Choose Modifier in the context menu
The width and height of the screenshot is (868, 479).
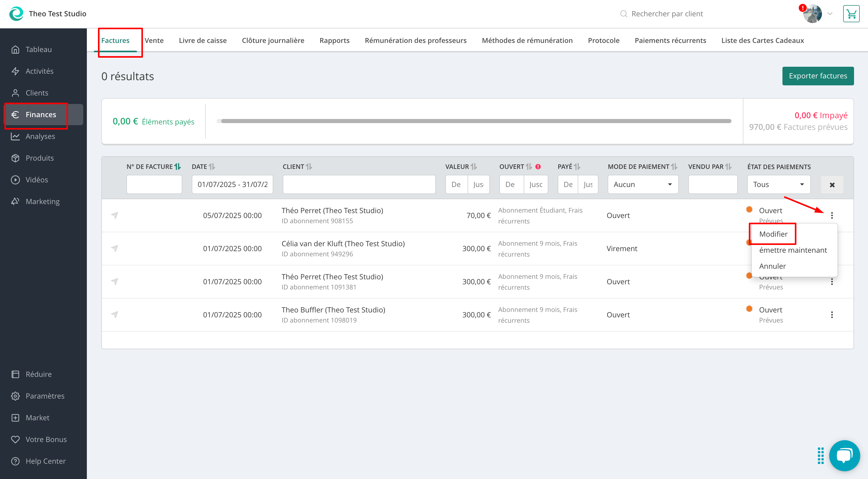(x=773, y=234)
